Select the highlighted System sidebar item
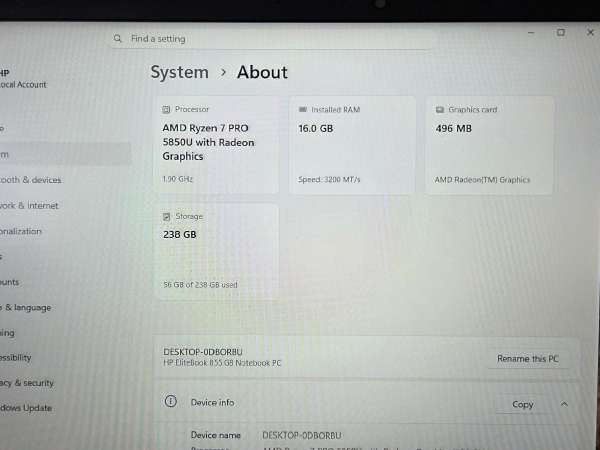The image size is (600, 450). 65,154
